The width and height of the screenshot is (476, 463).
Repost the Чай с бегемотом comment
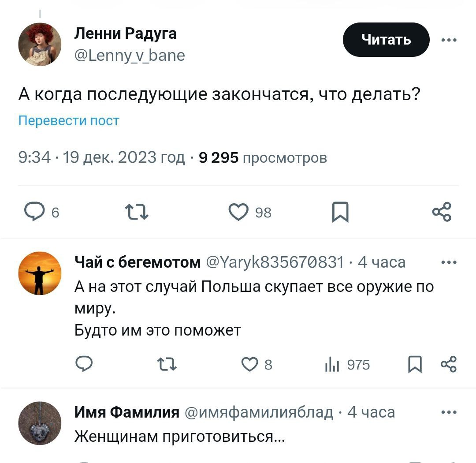(x=167, y=365)
